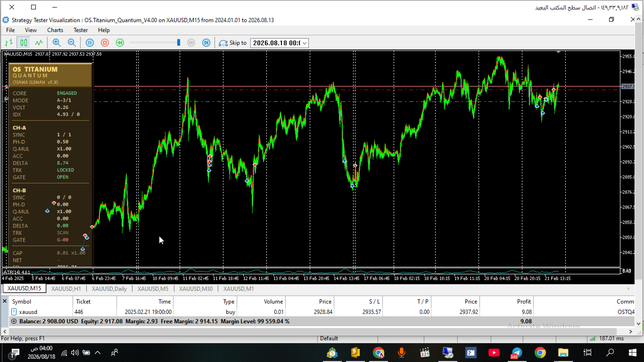Expand the Balance summary row

(x=14, y=321)
